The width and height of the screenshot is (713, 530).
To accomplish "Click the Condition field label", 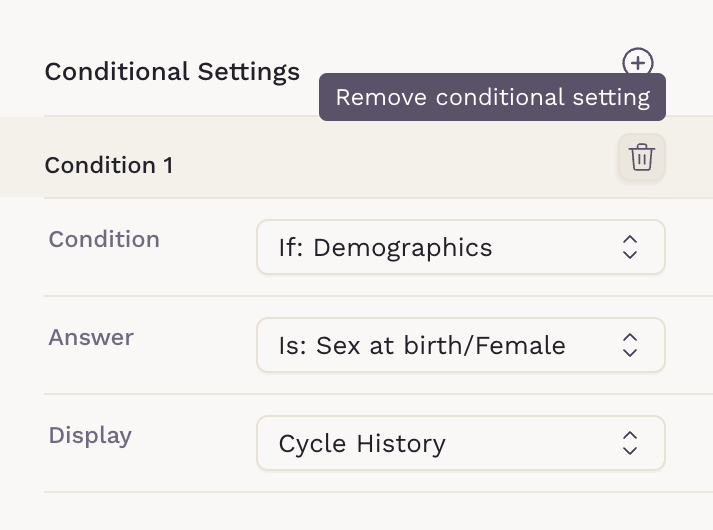I will coord(104,239).
